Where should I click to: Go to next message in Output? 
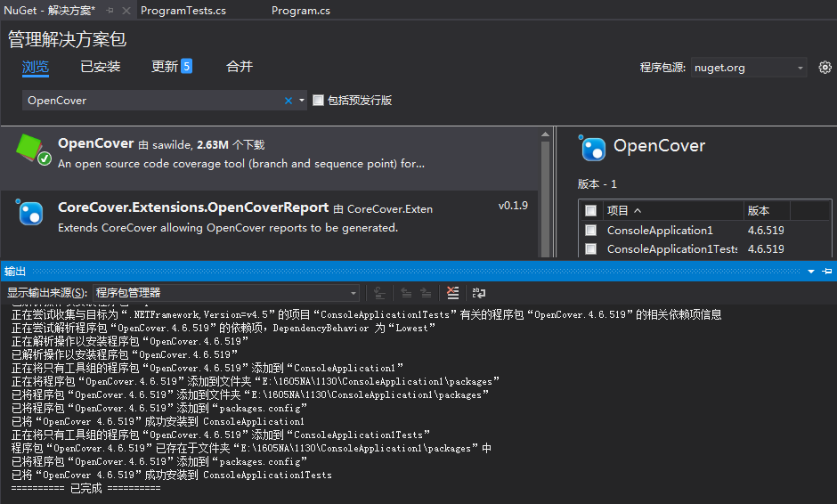[x=426, y=293]
